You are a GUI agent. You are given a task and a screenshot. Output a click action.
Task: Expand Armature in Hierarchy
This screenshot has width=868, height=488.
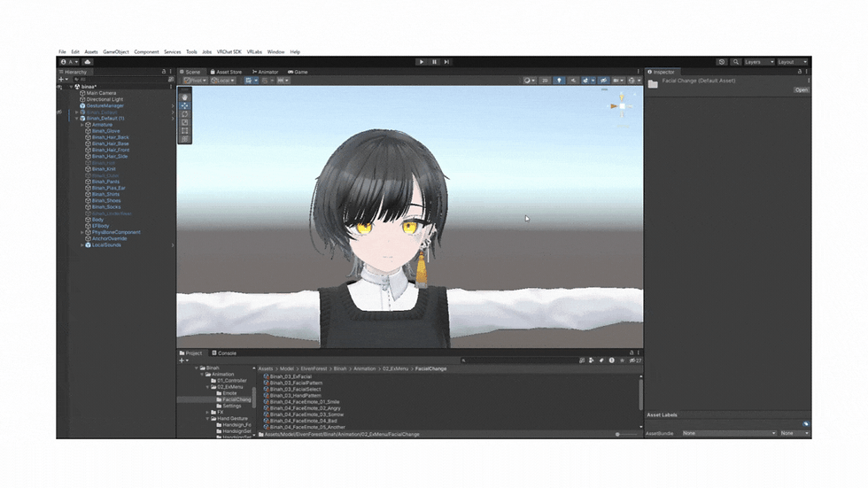(x=82, y=125)
